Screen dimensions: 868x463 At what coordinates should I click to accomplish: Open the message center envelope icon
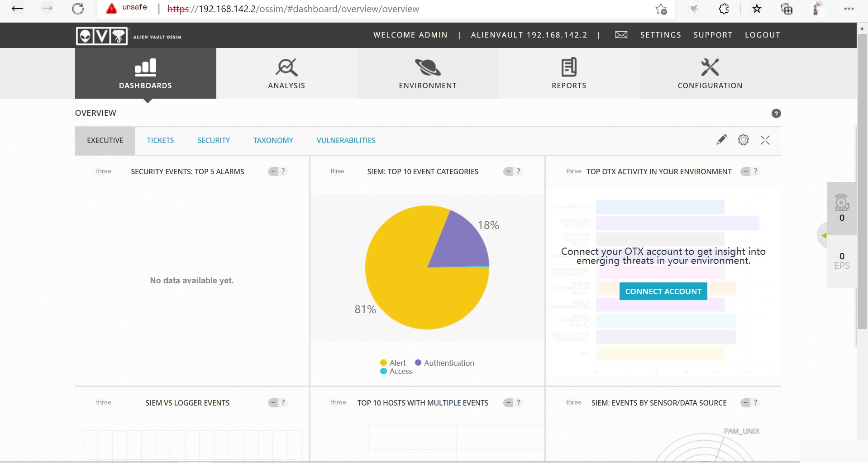pyautogui.click(x=621, y=35)
